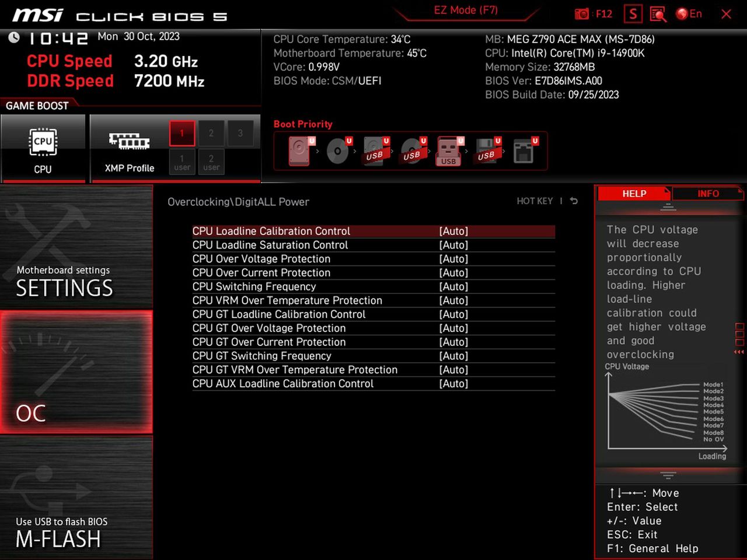
Task: Select CPU GT Loadline Calibration Control row
Action: [373, 314]
